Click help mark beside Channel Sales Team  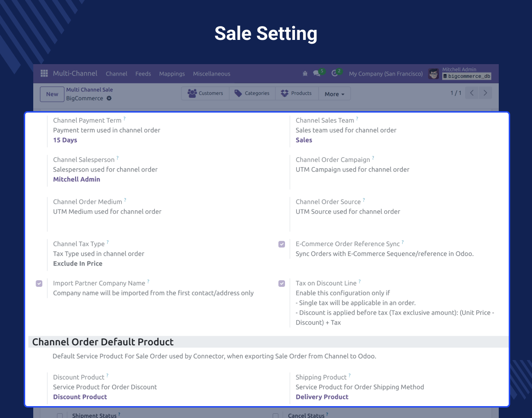point(357,118)
